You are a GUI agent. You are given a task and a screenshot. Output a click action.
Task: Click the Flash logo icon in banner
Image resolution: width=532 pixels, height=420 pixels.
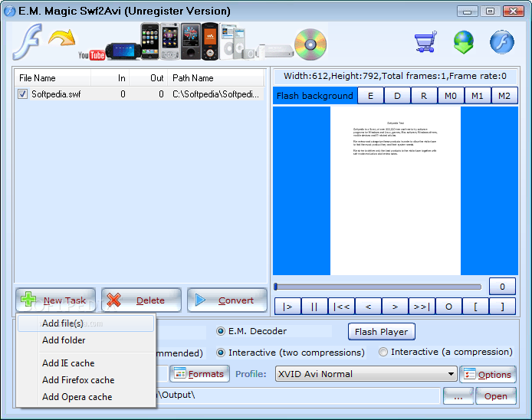tap(28, 41)
